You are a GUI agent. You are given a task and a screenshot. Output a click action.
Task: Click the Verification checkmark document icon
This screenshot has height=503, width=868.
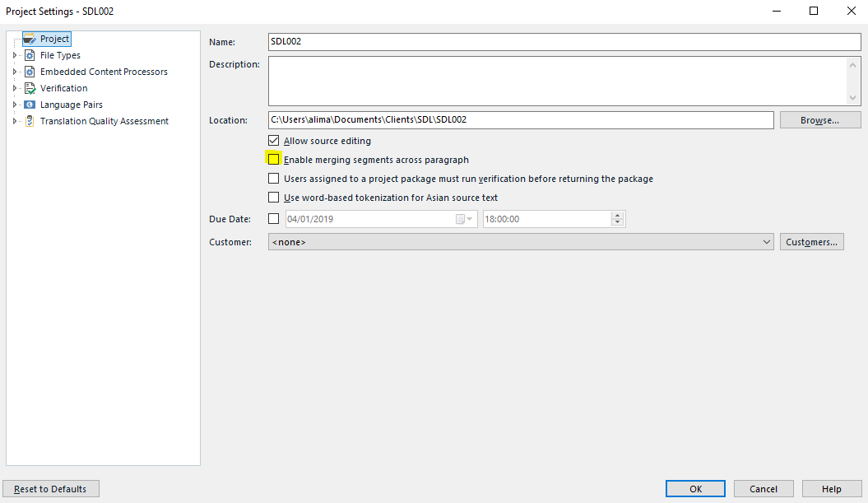tap(30, 89)
